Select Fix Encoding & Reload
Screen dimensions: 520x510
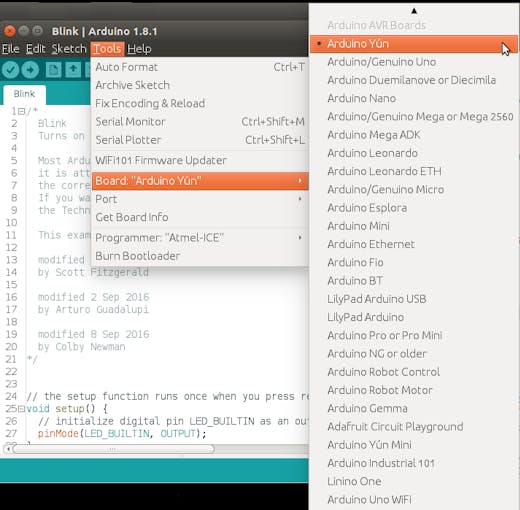[200, 103]
